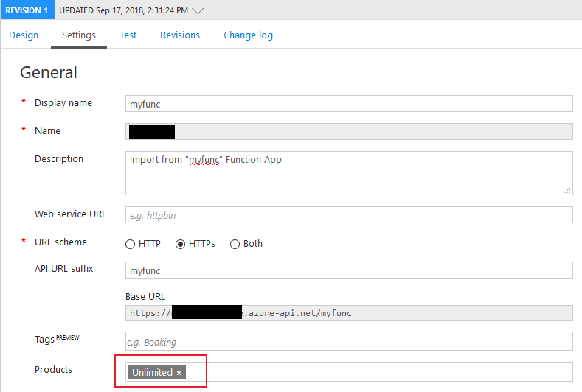The width and height of the screenshot is (582, 392).
Task: Click the General heading
Action: [x=49, y=72]
